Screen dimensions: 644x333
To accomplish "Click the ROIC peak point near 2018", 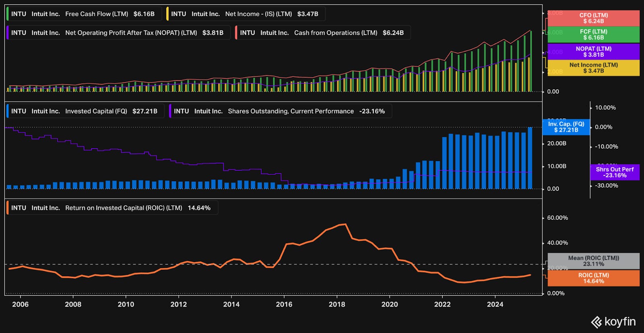I will [345, 224].
